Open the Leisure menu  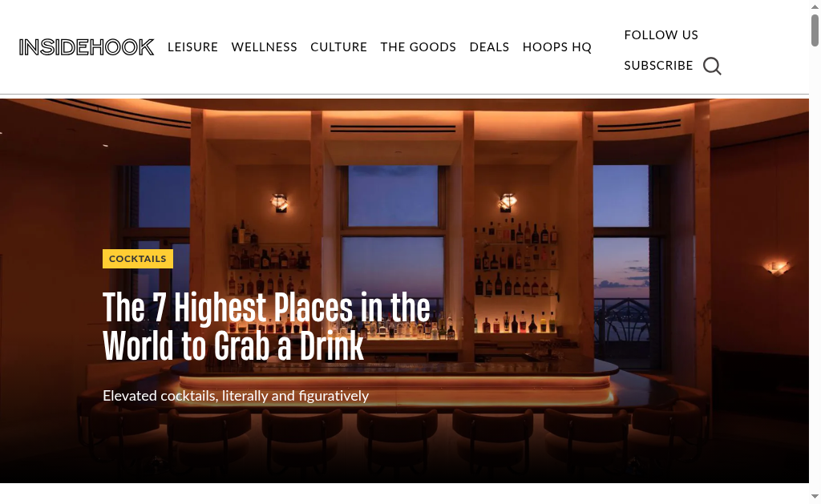(x=192, y=47)
